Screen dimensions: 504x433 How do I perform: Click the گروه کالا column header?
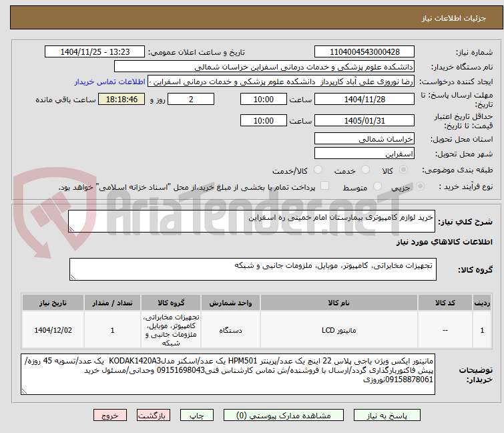click(x=171, y=303)
